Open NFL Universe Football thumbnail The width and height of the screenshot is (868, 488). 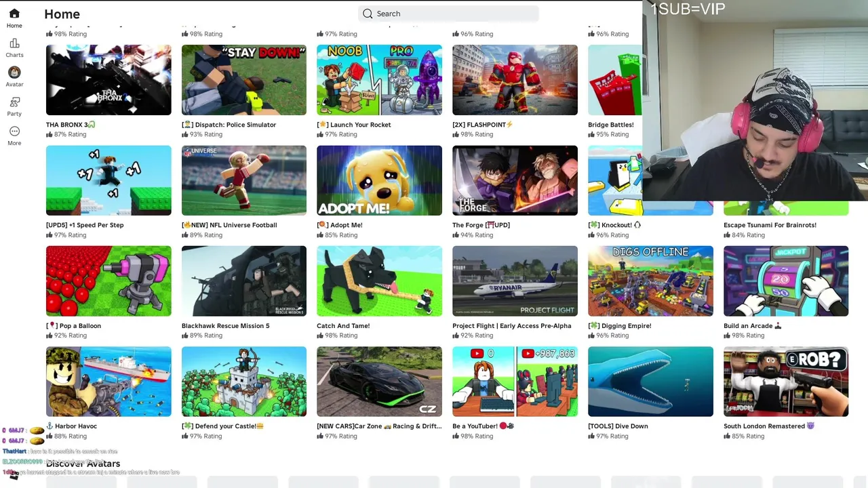coord(244,180)
